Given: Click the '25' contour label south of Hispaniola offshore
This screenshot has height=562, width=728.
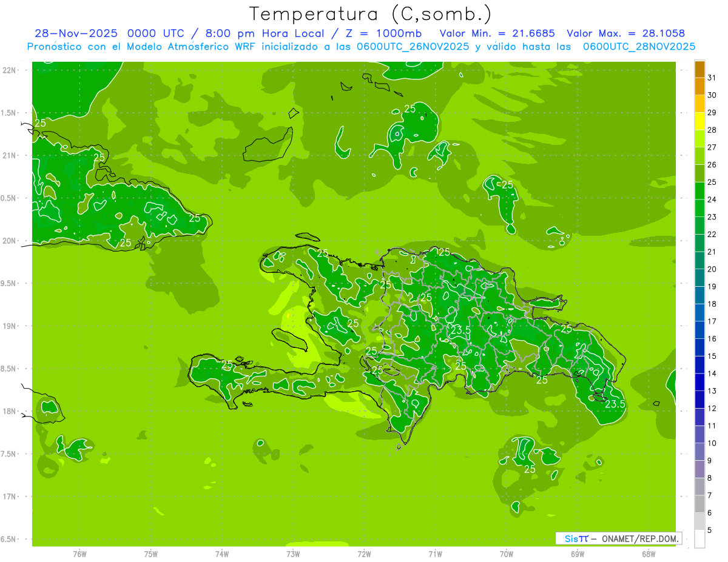Looking at the screenshot, I should [530, 469].
